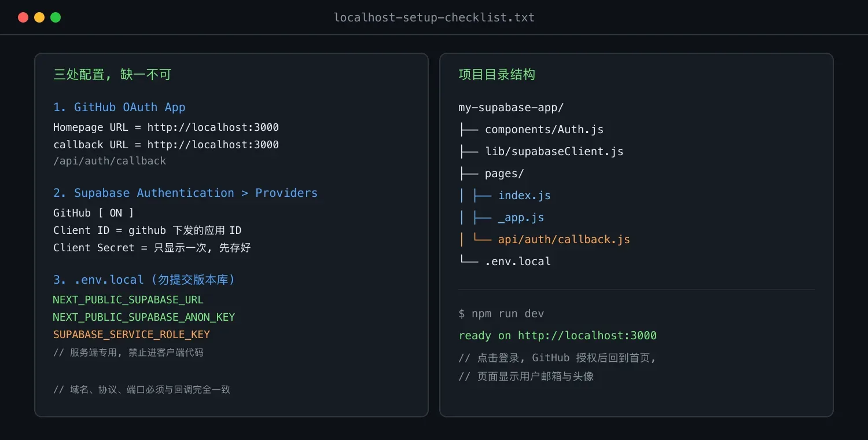Image resolution: width=868 pixels, height=440 pixels.
Task: Select the "Homepage URL = http://localhost:3000" line
Action: click(x=166, y=127)
